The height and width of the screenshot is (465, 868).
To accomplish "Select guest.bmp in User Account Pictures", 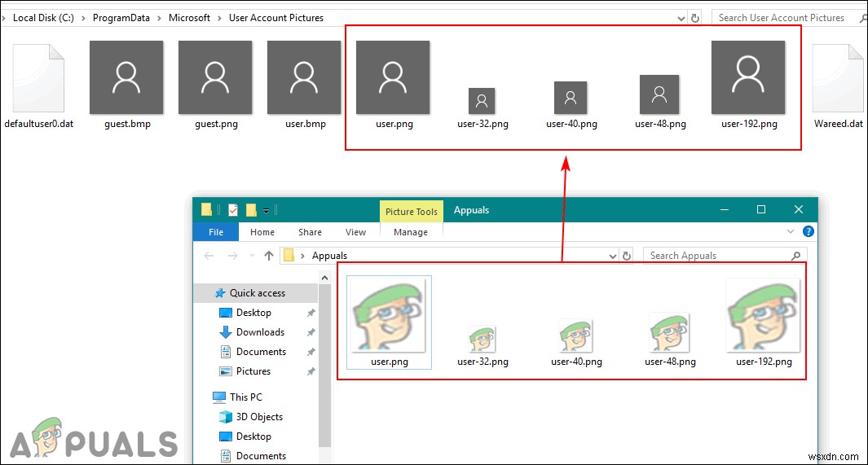I will [x=127, y=85].
